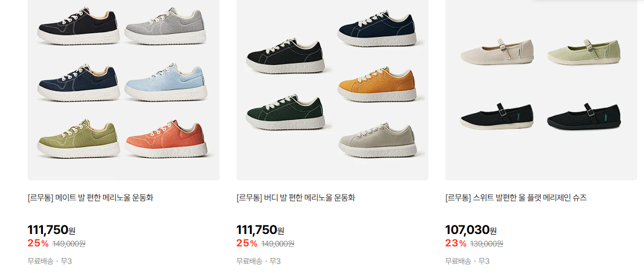Click the 스위트 발편한 울 플랫 메리제인 슈즈 title
Viewport: 644px width, 273px height.
[516, 198]
